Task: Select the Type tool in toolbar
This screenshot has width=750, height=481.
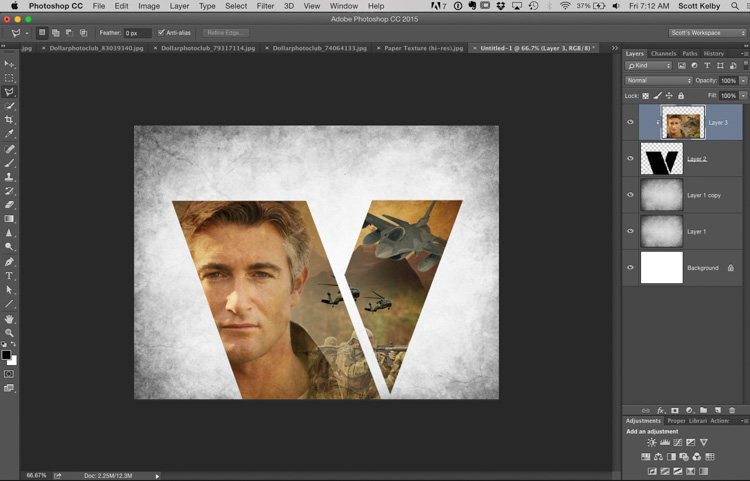Action: [x=10, y=275]
